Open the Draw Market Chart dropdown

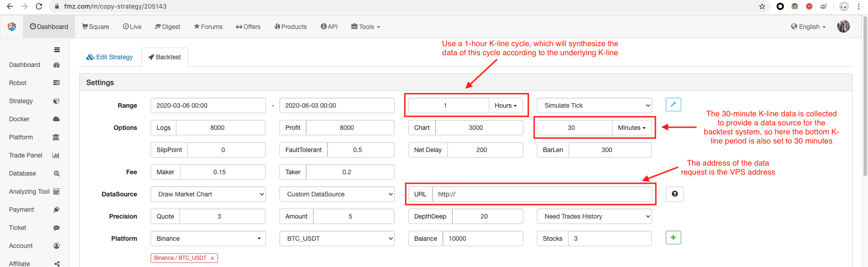point(208,194)
